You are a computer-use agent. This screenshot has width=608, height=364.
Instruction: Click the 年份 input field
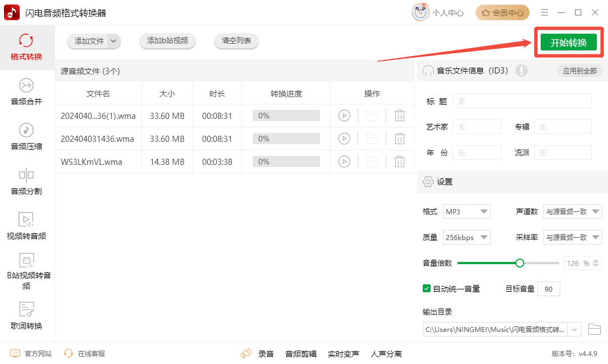[477, 153]
